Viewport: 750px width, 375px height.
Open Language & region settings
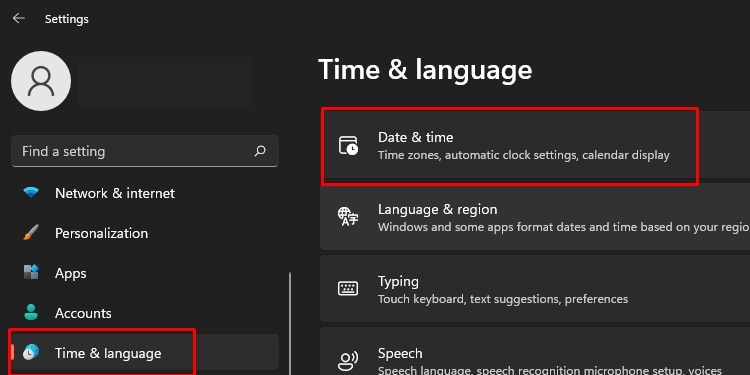pyautogui.click(x=535, y=218)
